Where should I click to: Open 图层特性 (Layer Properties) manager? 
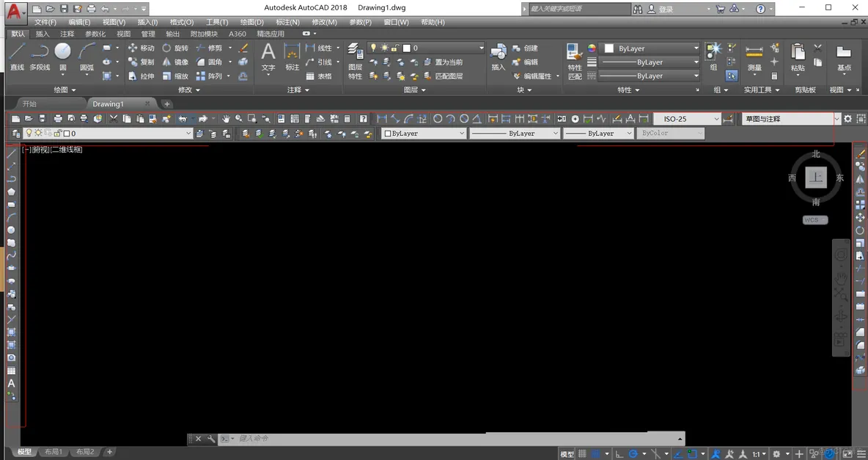tap(355, 61)
